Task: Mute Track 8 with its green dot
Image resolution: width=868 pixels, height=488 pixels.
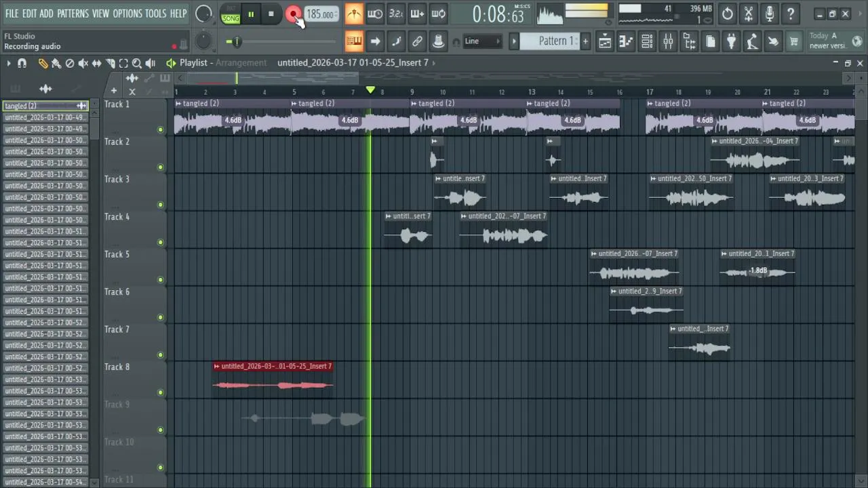Action: (161, 392)
